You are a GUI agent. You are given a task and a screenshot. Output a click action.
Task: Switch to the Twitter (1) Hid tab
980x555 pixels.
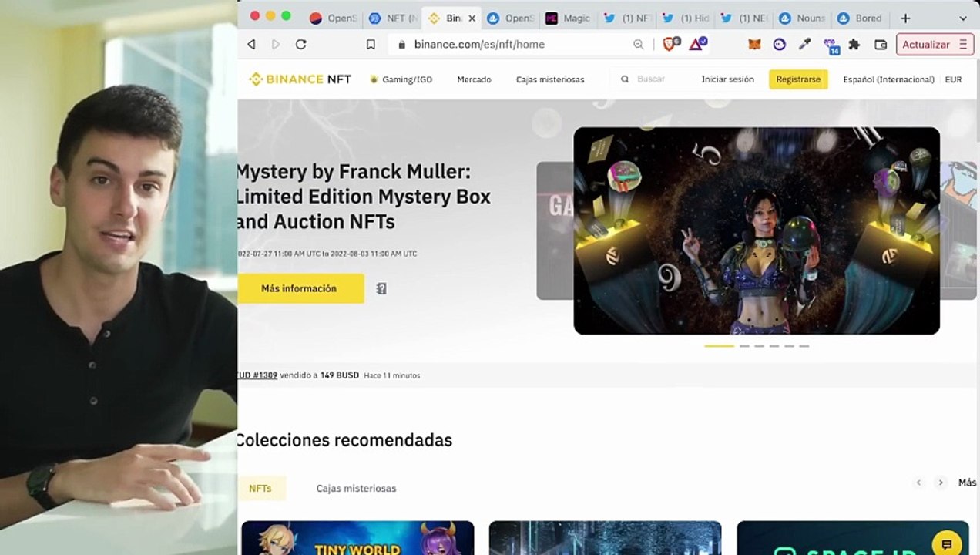pos(686,18)
